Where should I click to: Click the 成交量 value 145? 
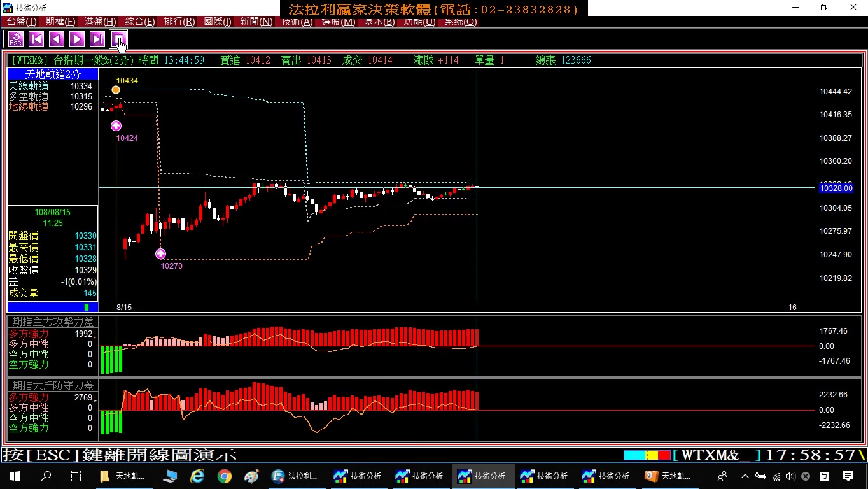click(x=90, y=293)
